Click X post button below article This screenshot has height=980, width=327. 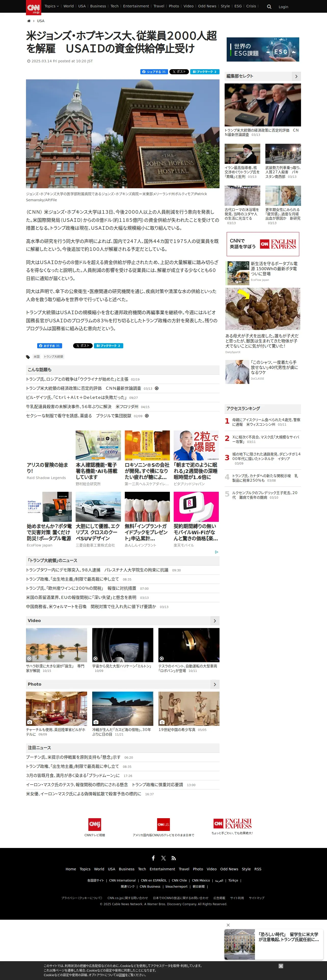83,346
